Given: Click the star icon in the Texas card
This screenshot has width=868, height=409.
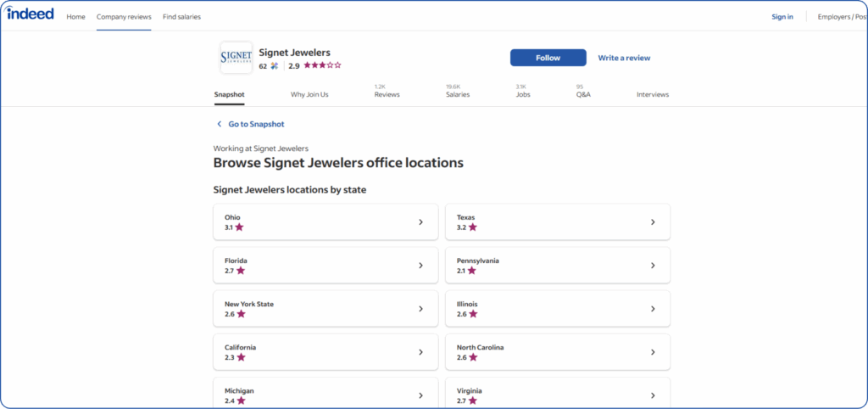Looking at the screenshot, I should (472, 227).
